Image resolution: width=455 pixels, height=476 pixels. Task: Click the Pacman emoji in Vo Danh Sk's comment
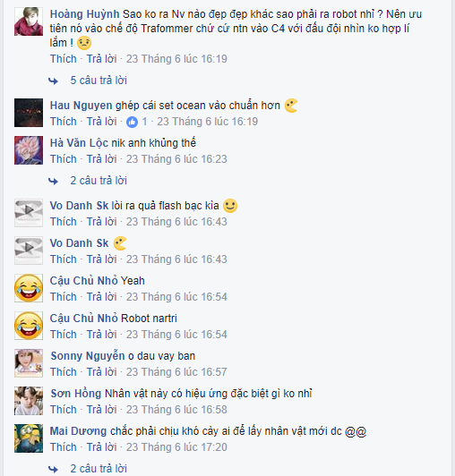coord(120,243)
